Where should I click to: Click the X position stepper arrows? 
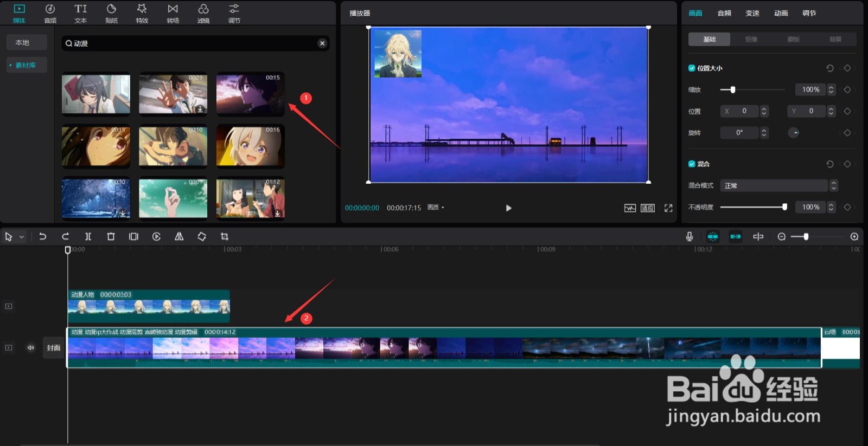(764, 111)
